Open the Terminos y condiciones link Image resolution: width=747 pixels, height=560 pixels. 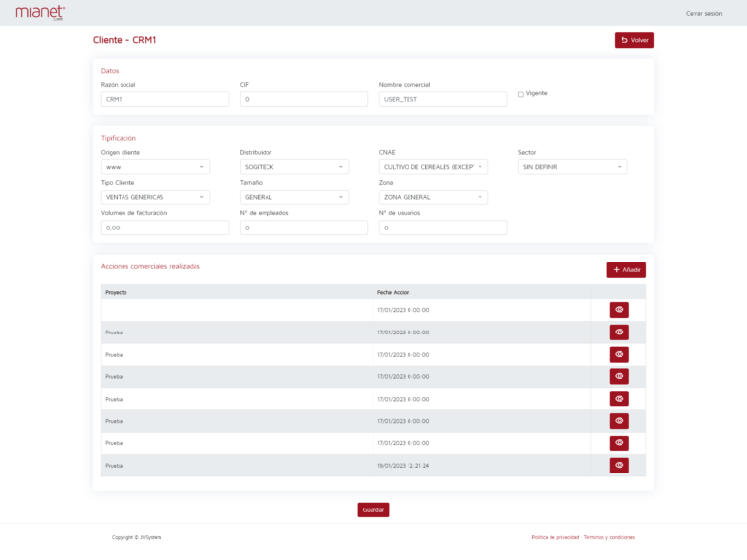609,537
